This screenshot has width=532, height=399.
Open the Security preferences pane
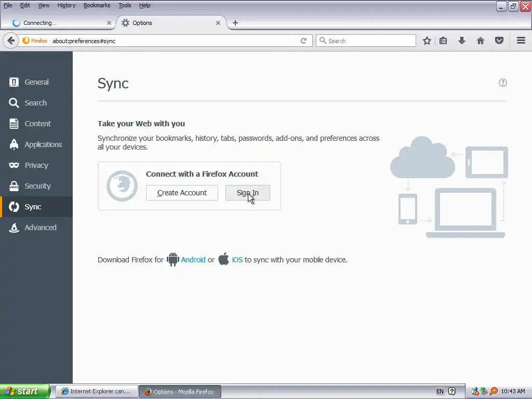coord(36,186)
